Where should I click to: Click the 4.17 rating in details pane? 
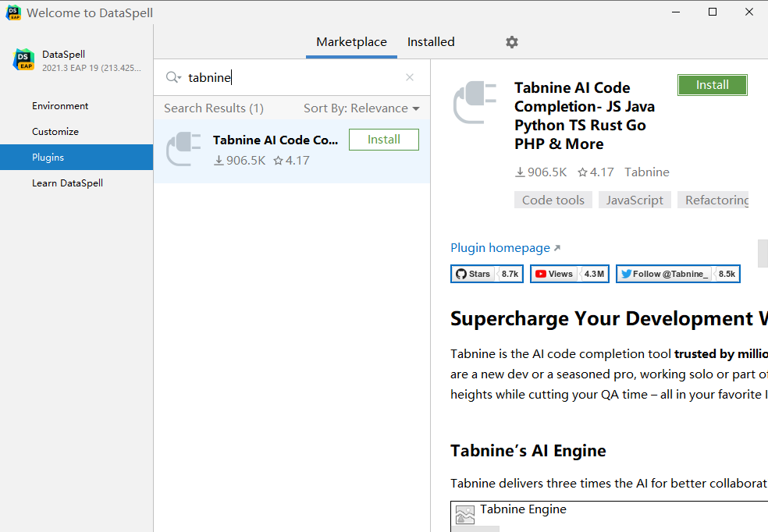coord(596,172)
